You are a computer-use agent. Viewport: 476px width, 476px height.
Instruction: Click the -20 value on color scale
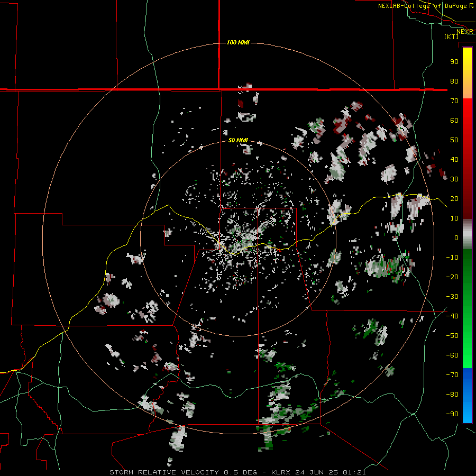452,277
